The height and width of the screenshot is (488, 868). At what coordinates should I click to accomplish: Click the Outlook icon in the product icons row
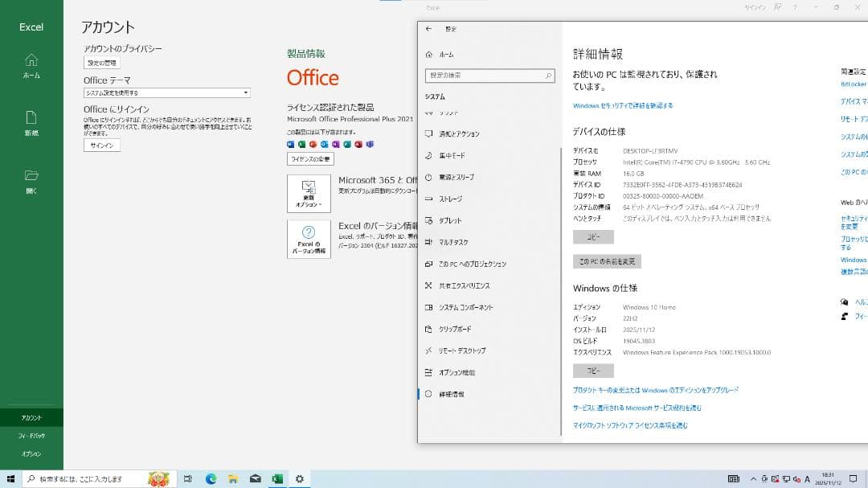tap(325, 144)
